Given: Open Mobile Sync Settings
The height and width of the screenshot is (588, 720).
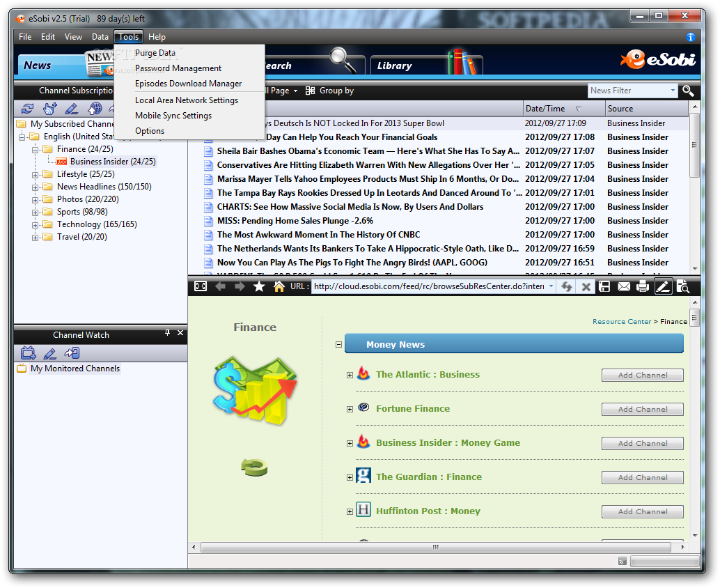Looking at the screenshot, I should pos(173,116).
